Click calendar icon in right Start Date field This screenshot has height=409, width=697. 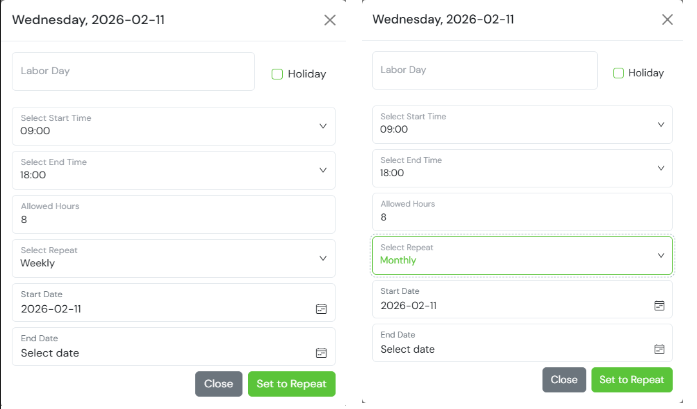(x=659, y=305)
